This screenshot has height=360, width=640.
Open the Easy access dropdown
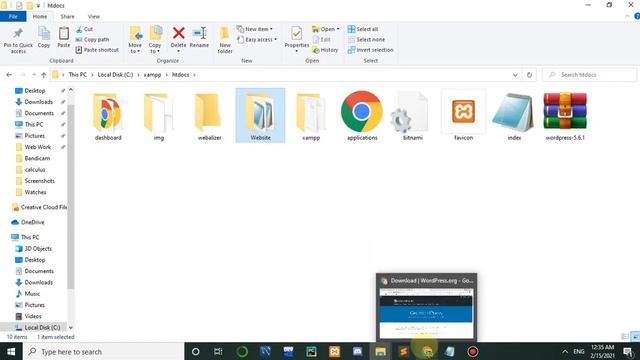pyautogui.click(x=257, y=40)
